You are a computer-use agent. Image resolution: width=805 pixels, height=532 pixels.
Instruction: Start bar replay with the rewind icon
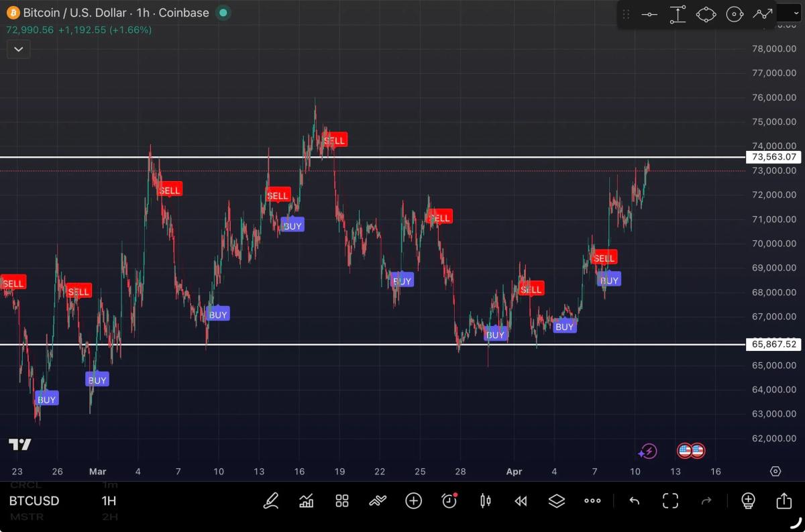[521, 500]
